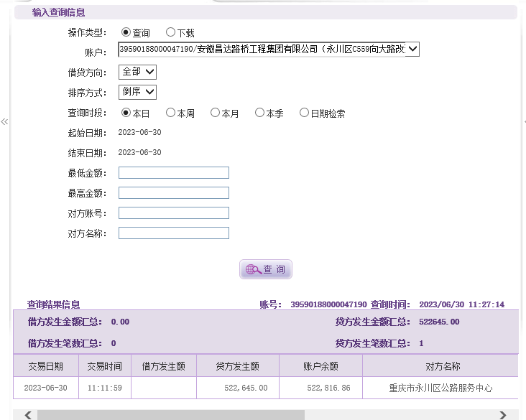
Task: Expand the 排序方式 dropdown
Action: 137,92
